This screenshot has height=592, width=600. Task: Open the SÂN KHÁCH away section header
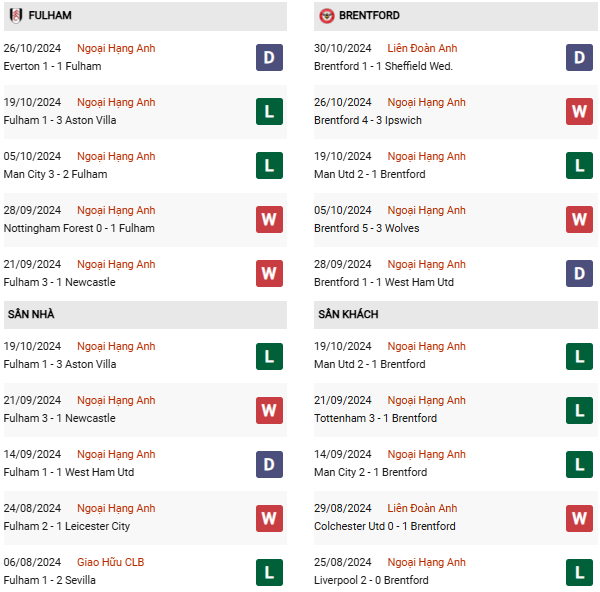click(348, 314)
